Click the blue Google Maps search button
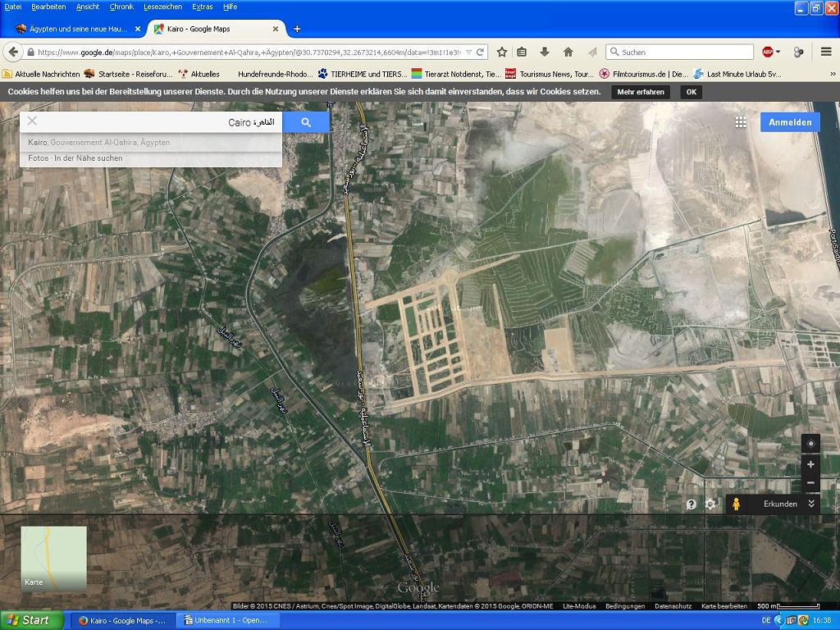840x630 pixels. point(306,122)
